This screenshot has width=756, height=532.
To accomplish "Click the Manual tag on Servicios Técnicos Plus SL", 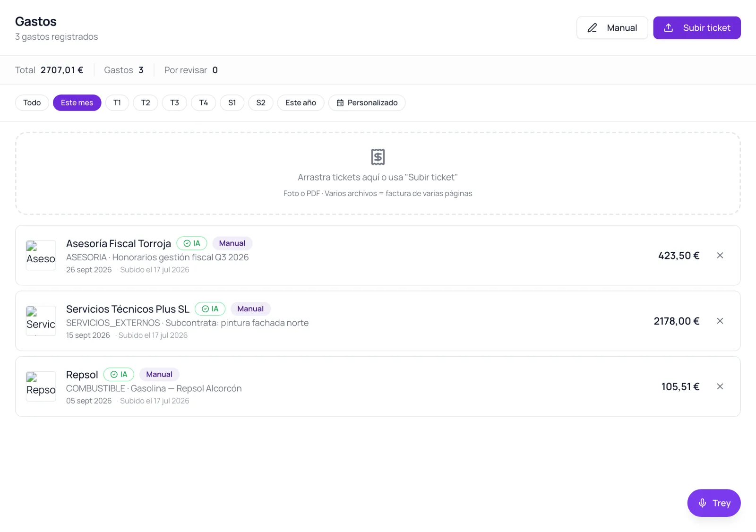I will tap(250, 309).
